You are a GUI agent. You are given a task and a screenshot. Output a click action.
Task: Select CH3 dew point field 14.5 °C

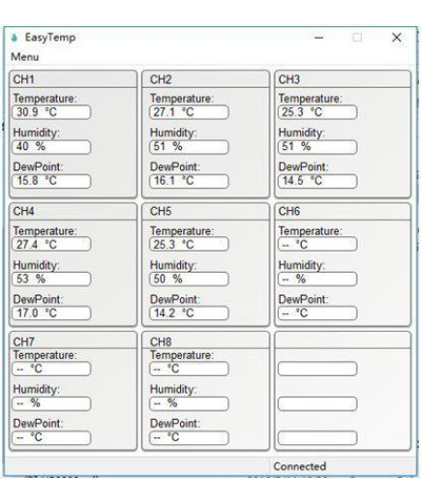click(317, 181)
